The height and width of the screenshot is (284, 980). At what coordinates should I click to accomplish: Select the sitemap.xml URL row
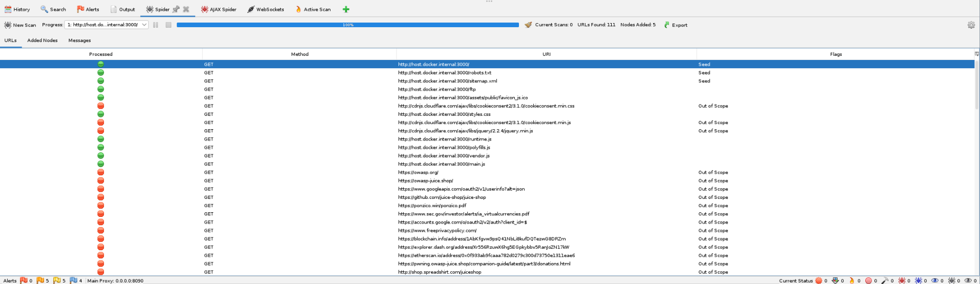point(487,80)
